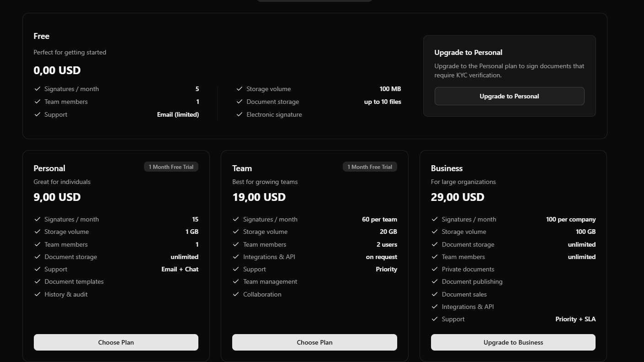Choose the Team plan
Image resolution: width=644 pixels, height=362 pixels.
(x=314, y=342)
